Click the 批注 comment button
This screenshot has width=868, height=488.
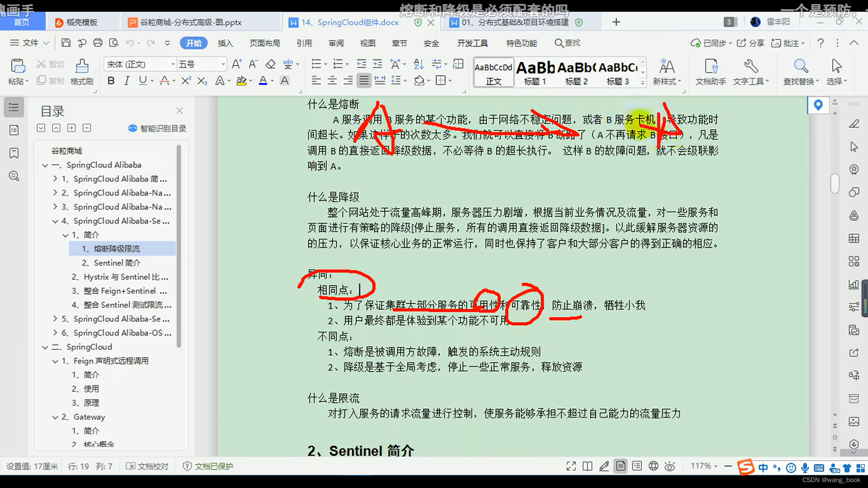[x=788, y=43]
